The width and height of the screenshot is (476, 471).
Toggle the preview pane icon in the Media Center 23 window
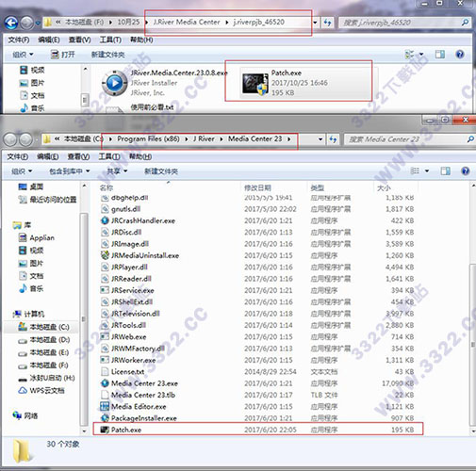point(445,171)
